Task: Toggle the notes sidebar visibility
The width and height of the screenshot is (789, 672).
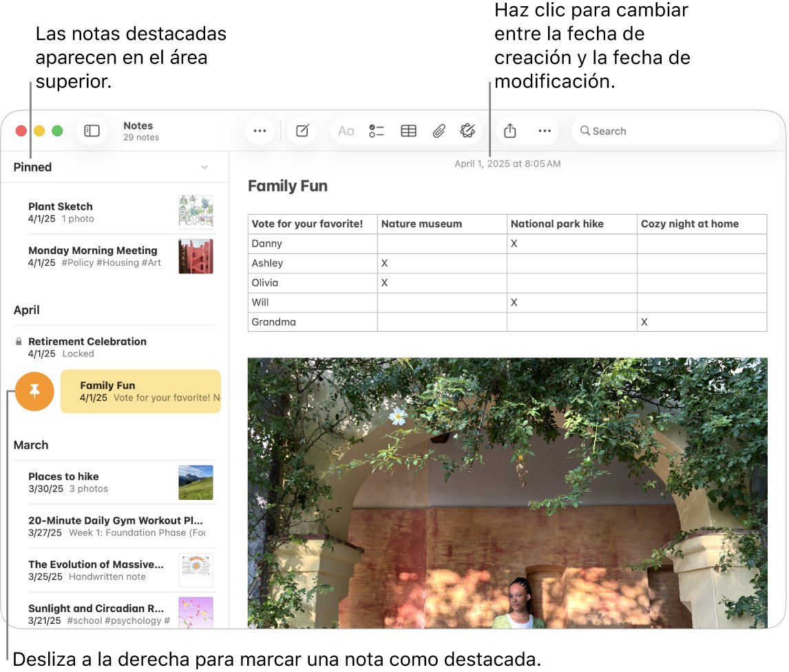Action: pos(92,130)
